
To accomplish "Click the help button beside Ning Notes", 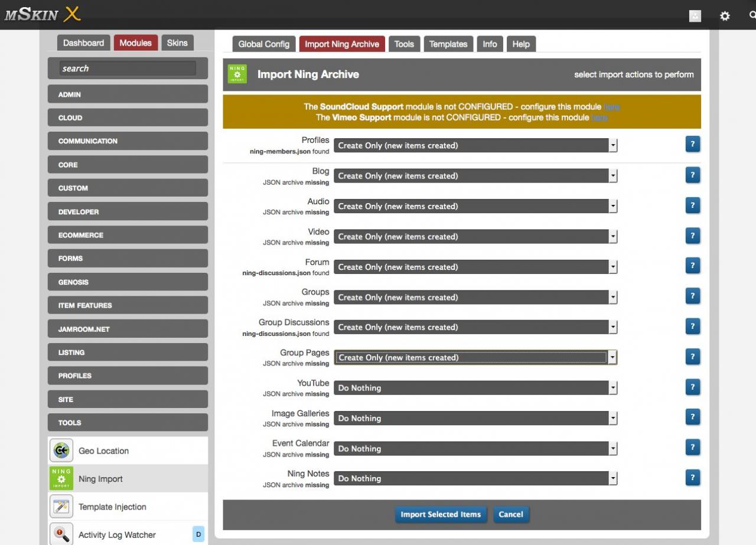I will [x=692, y=478].
